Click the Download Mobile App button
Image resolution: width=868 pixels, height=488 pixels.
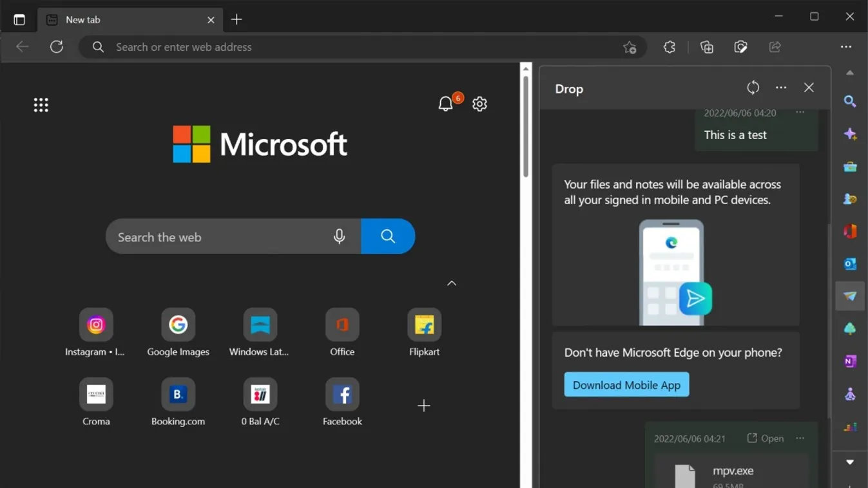tap(626, 385)
